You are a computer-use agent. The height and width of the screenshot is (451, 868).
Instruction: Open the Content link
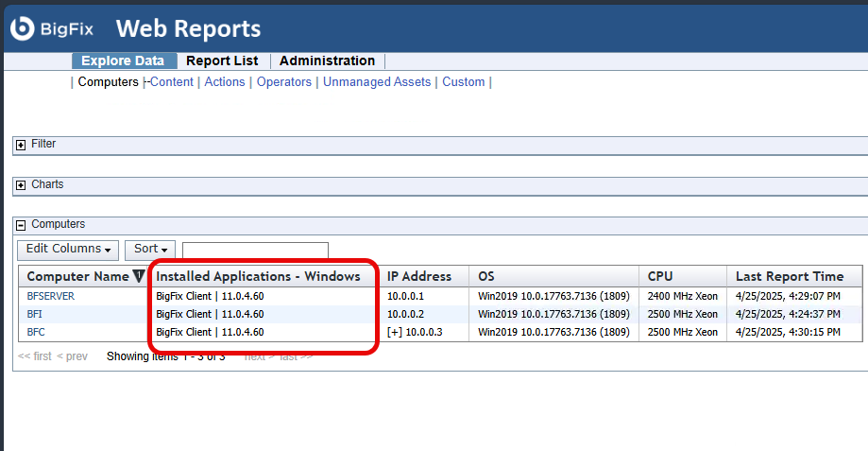pos(172,82)
